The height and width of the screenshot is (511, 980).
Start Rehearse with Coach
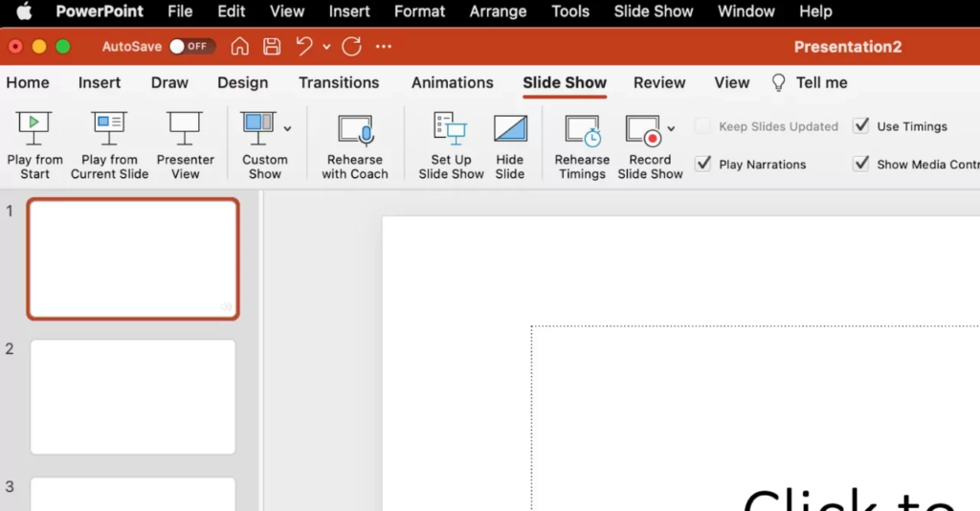pyautogui.click(x=355, y=146)
